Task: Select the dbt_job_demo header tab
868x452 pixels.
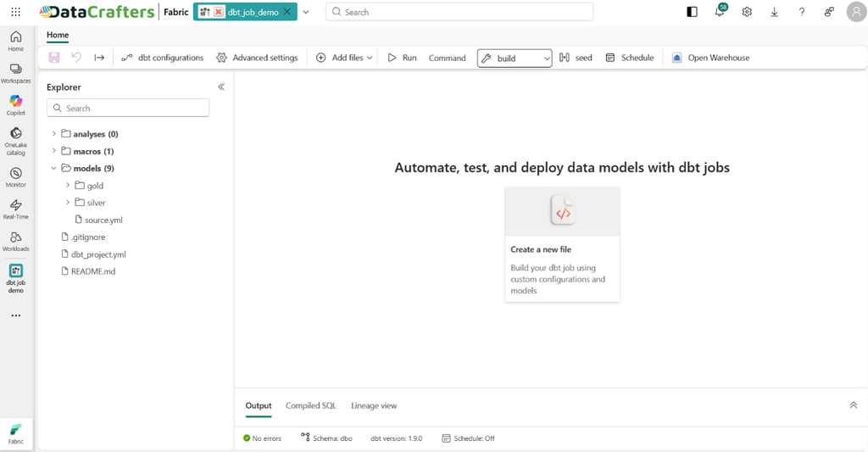Action: pyautogui.click(x=245, y=12)
